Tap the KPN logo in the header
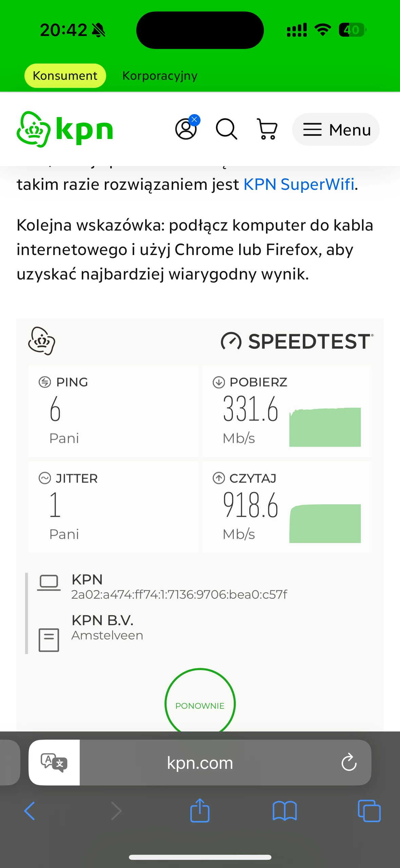This screenshot has height=868, width=400. point(65,129)
